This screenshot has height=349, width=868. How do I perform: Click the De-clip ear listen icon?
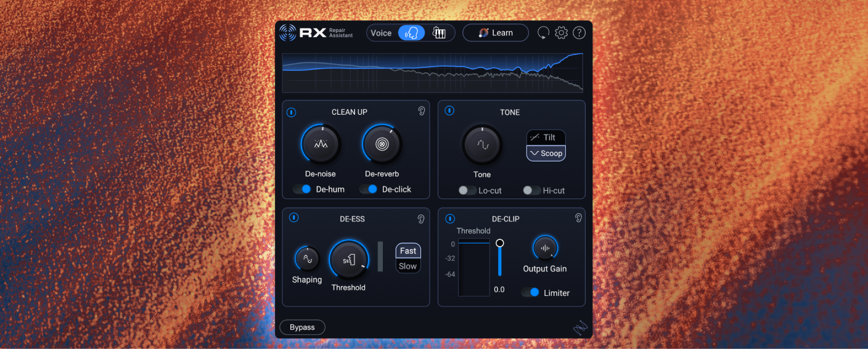579,218
